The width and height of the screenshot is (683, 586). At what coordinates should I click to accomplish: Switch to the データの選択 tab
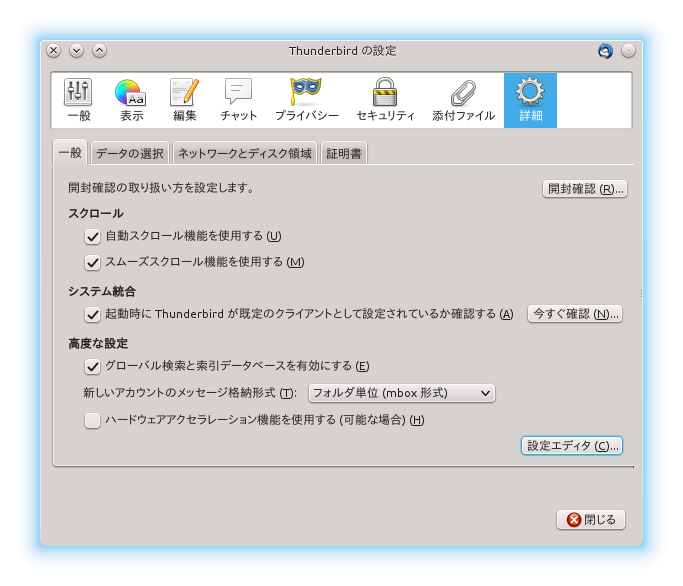pos(130,153)
